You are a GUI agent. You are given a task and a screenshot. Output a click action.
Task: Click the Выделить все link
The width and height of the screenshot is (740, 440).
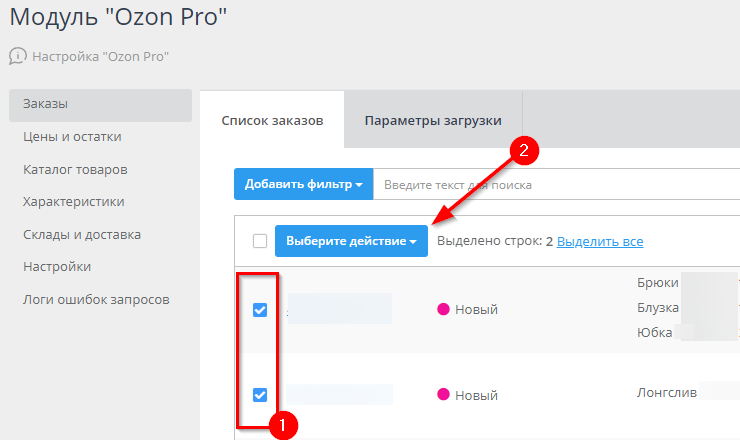(x=600, y=242)
